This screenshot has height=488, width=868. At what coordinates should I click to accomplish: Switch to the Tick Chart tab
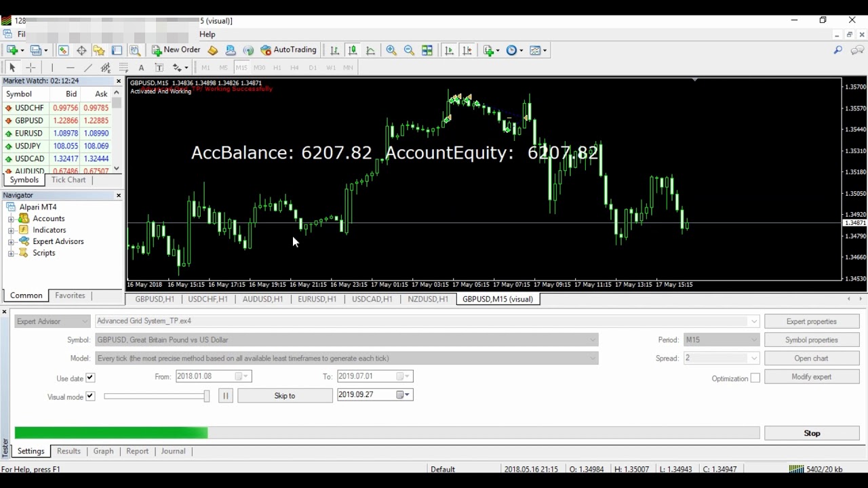click(x=68, y=180)
